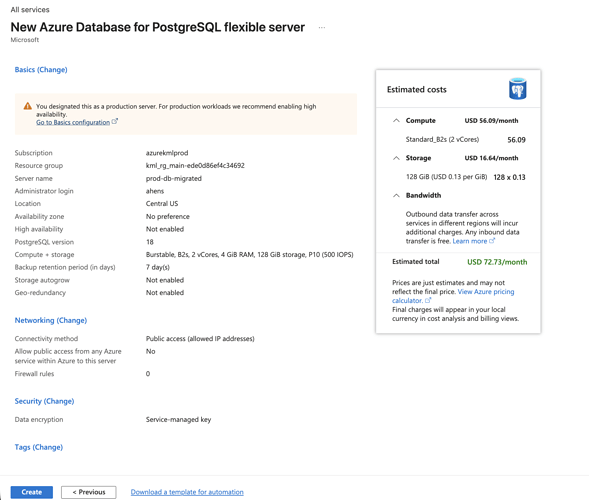Download a template for automation
This screenshot has height=500, width=589.
(x=187, y=492)
